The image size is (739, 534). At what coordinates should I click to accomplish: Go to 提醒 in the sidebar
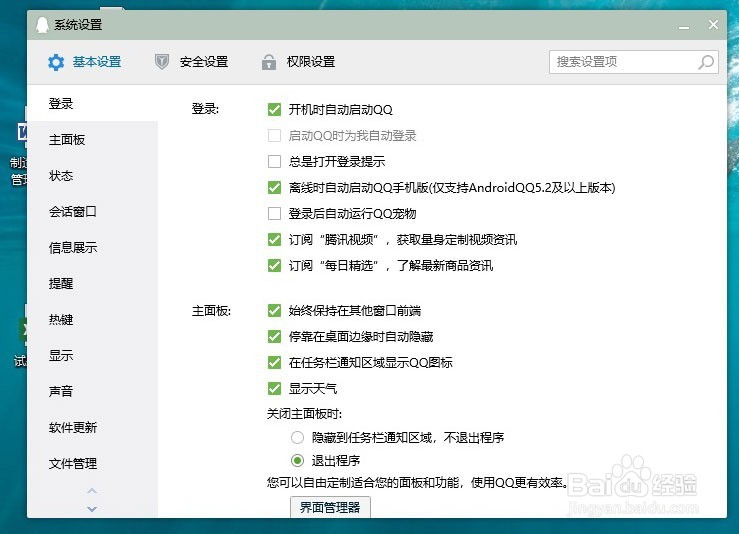92,283
